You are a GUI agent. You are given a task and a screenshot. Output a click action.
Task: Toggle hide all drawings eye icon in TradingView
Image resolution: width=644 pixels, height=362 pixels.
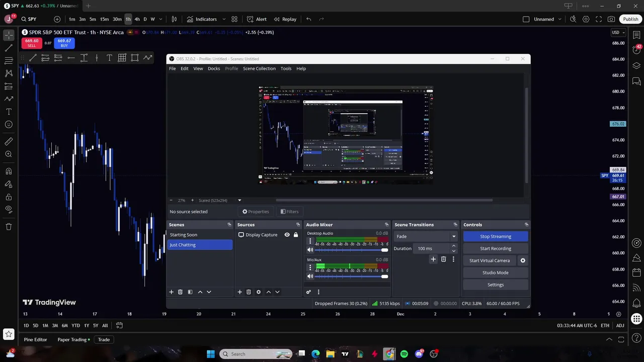click(x=9, y=209)
